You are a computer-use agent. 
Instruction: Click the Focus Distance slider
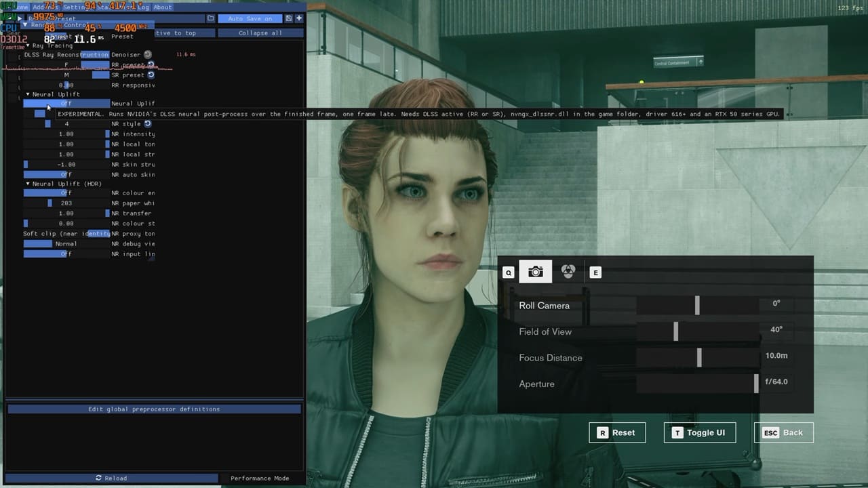point(697,358)
